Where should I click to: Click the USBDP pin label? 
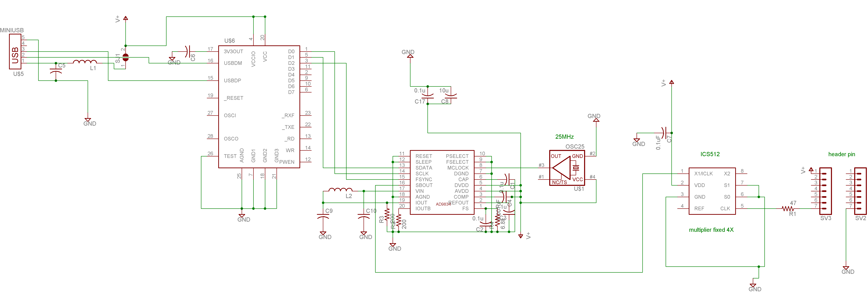point(232,81)
